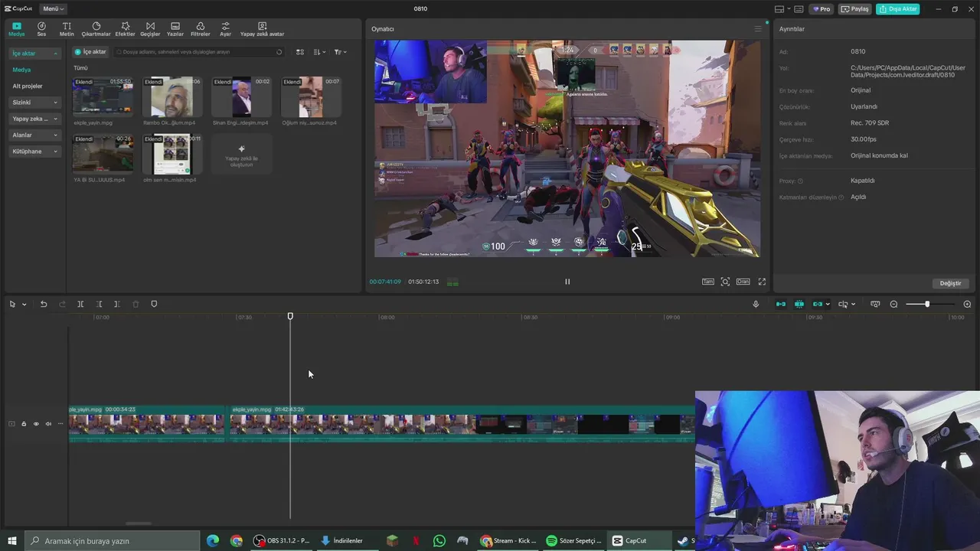Screen dimensions: 980x551
Task: Open the Efektler effects tab
Action: pos(125,29)
